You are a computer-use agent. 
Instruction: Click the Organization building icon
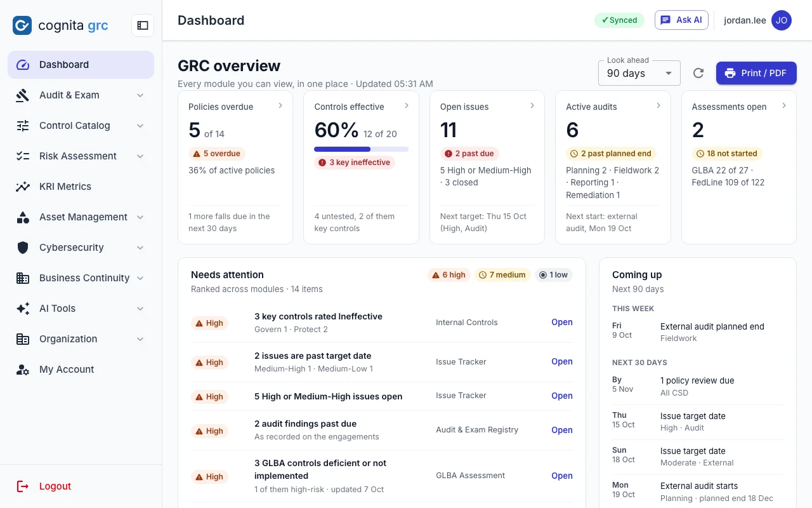(x=23, y=339)
